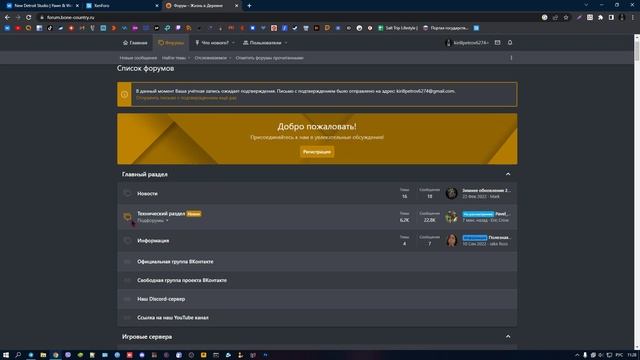This screenshot has height=360, width=640.
Task: Open the Технический раздел forum
Action: coord(161,213)
